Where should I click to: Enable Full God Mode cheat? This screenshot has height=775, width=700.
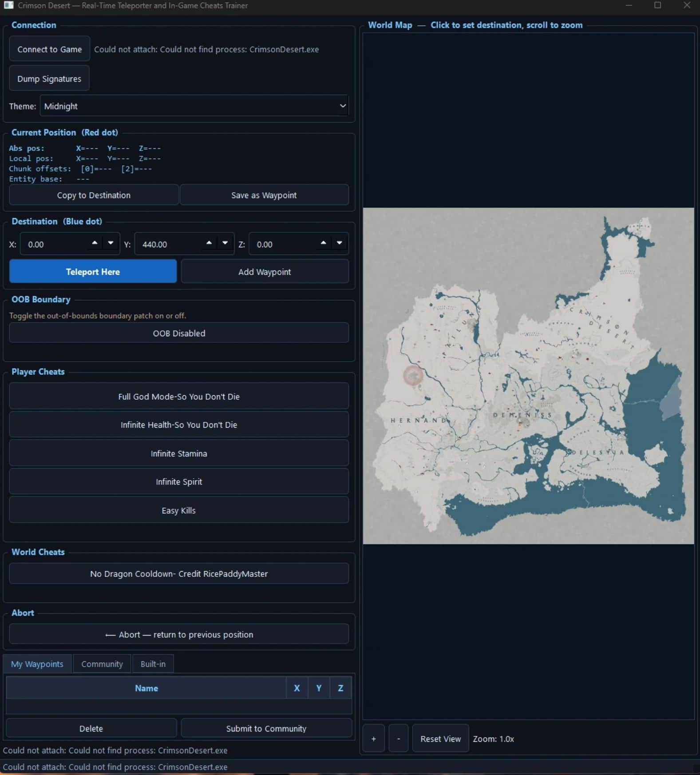click(179, 397)
